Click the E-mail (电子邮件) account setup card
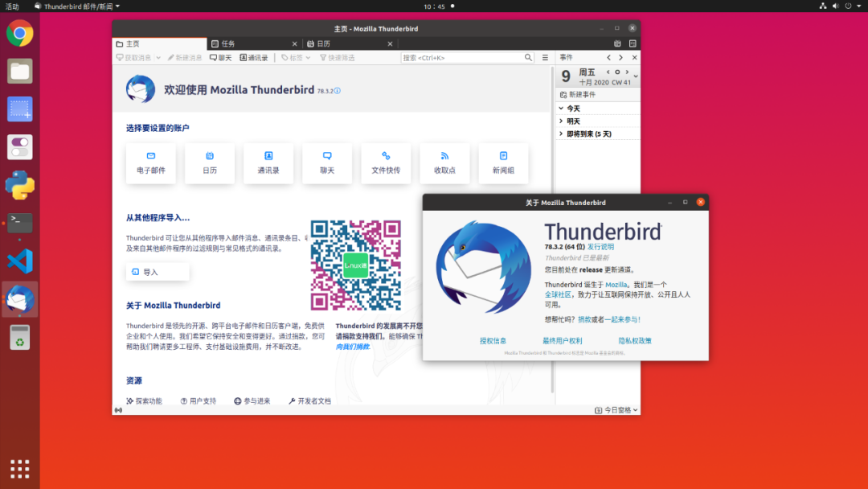This screenshot has width=868, height=489. pos(150,163)
